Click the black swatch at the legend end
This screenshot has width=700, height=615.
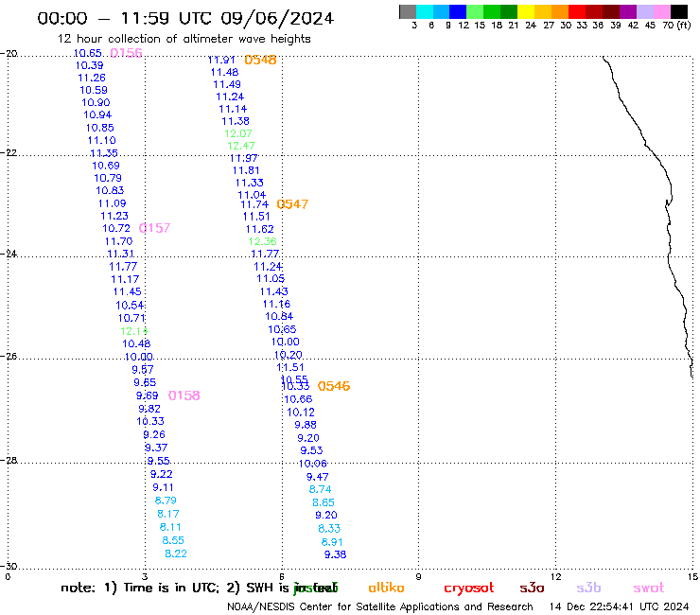(x=679, y=11)
